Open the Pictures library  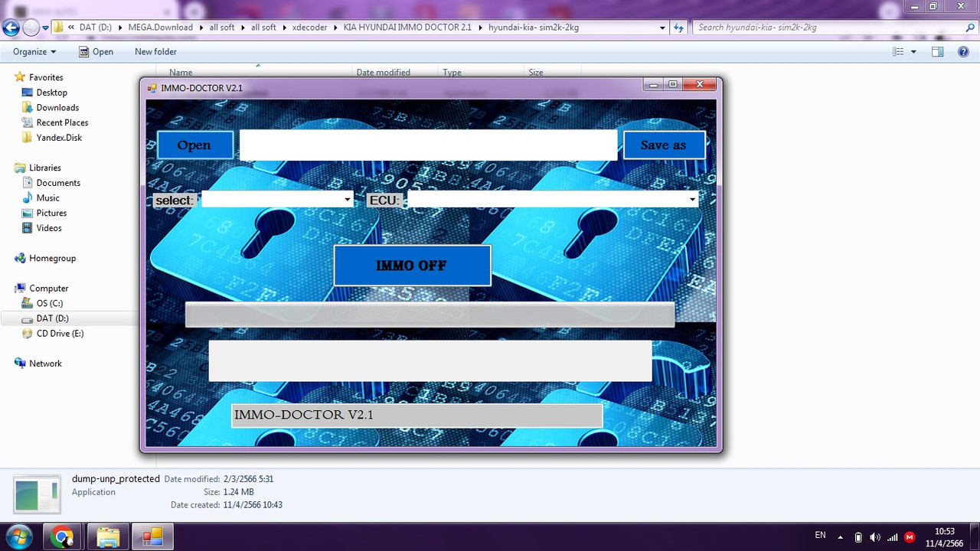tap(51, 213)
